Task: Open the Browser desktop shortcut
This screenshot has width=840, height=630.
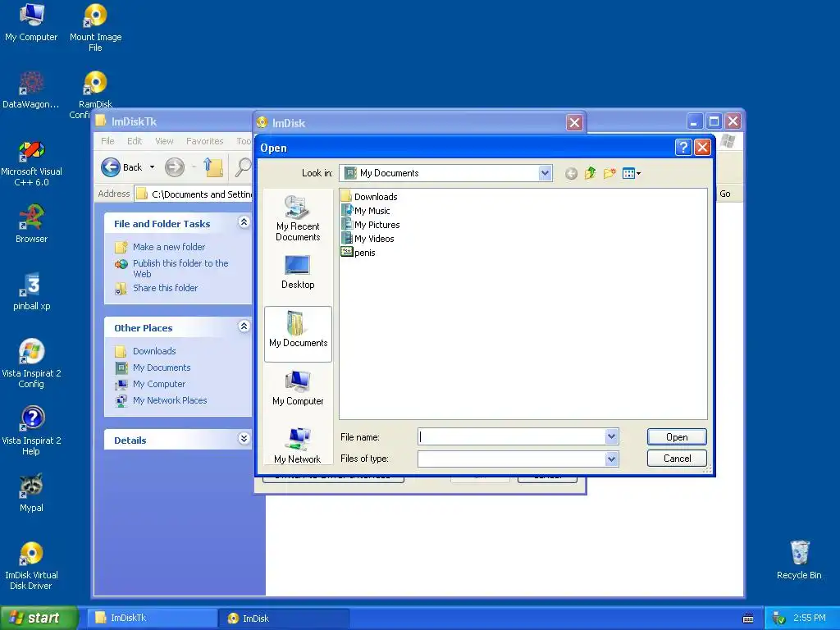Action: 31,223
